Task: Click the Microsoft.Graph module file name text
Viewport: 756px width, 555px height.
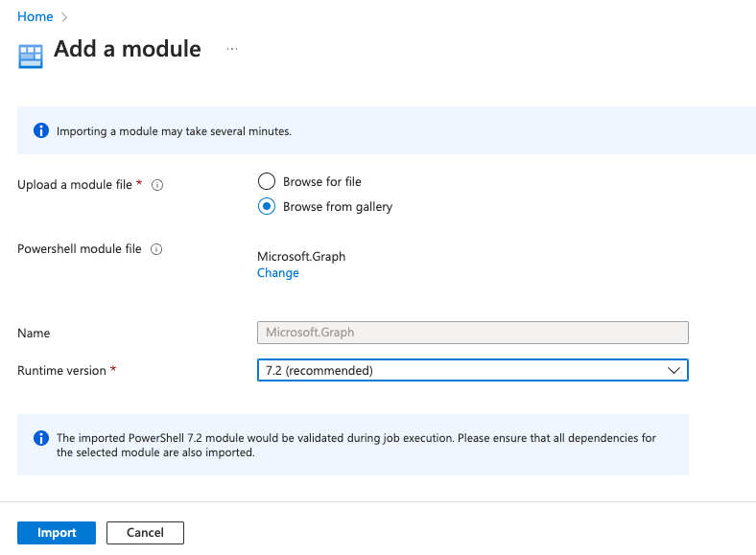Action: (x=301, y=256)
